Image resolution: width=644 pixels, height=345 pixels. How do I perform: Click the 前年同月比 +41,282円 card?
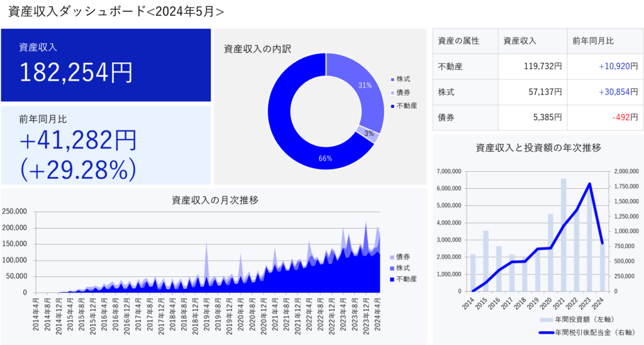click(x=105, y=145)
